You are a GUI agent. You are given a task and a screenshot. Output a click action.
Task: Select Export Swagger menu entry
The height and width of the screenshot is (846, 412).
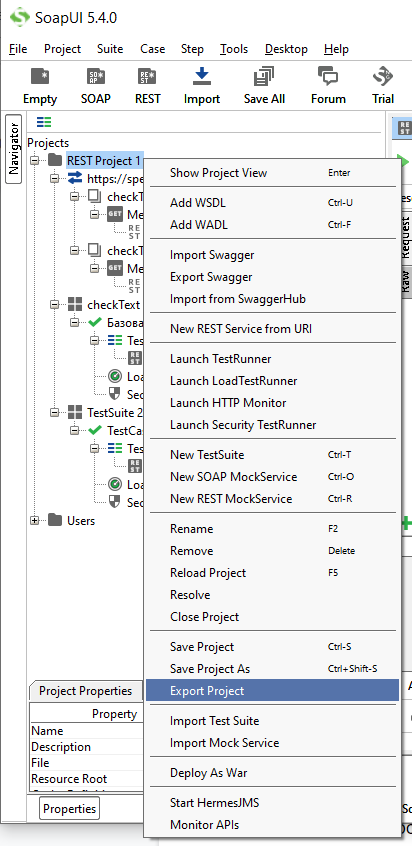(x=272, y=277)
